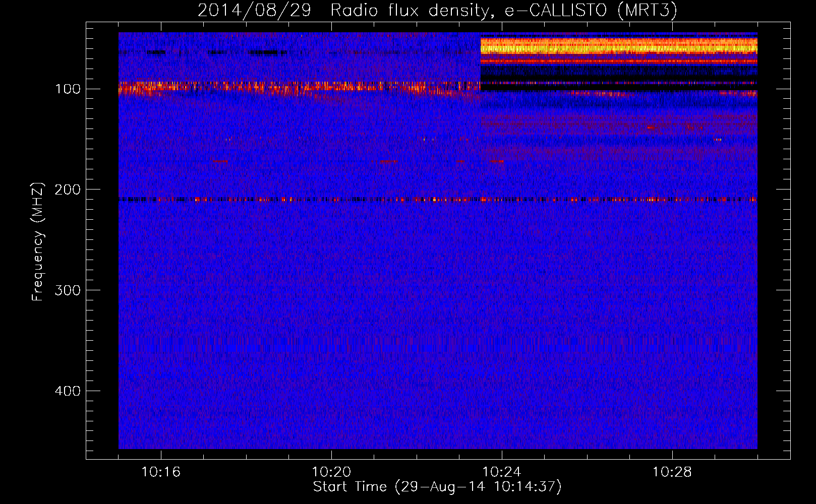Viewport: 816px width, 504px height.
Task: Click the 200 frequency tick label
Action: click(68, 190)
